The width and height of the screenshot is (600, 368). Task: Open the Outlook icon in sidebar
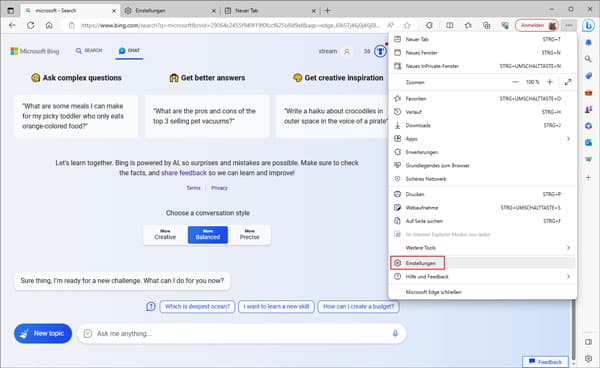click(x=588, y=142)
